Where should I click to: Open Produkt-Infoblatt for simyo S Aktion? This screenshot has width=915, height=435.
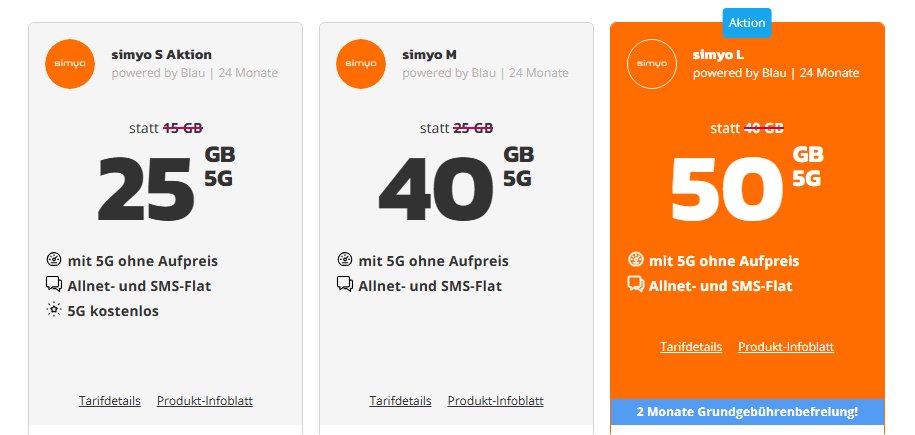(x=205, y=401)
